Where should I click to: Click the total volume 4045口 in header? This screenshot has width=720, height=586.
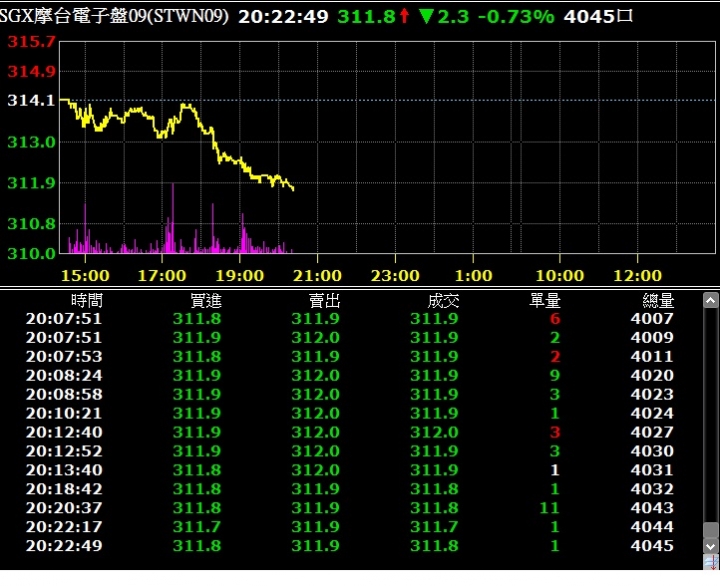[x=598, y=17]
